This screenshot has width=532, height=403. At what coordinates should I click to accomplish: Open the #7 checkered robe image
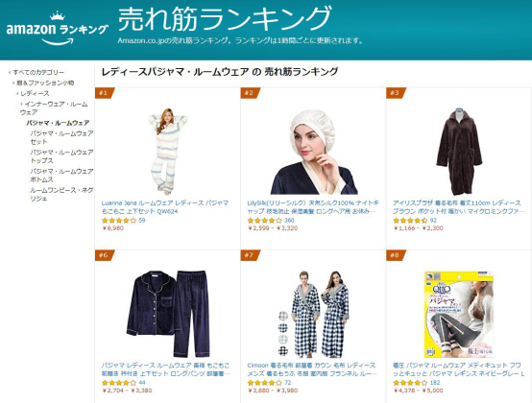pos(314,314)
